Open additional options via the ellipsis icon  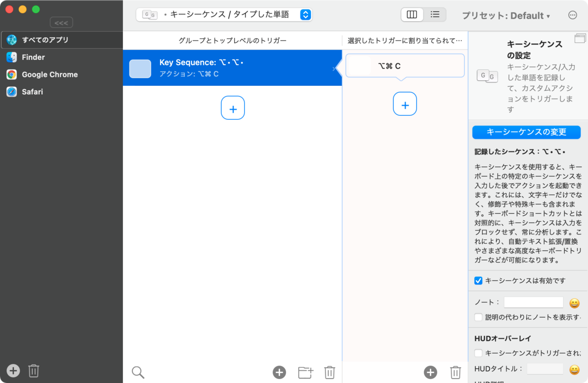[x=572, y=15]
